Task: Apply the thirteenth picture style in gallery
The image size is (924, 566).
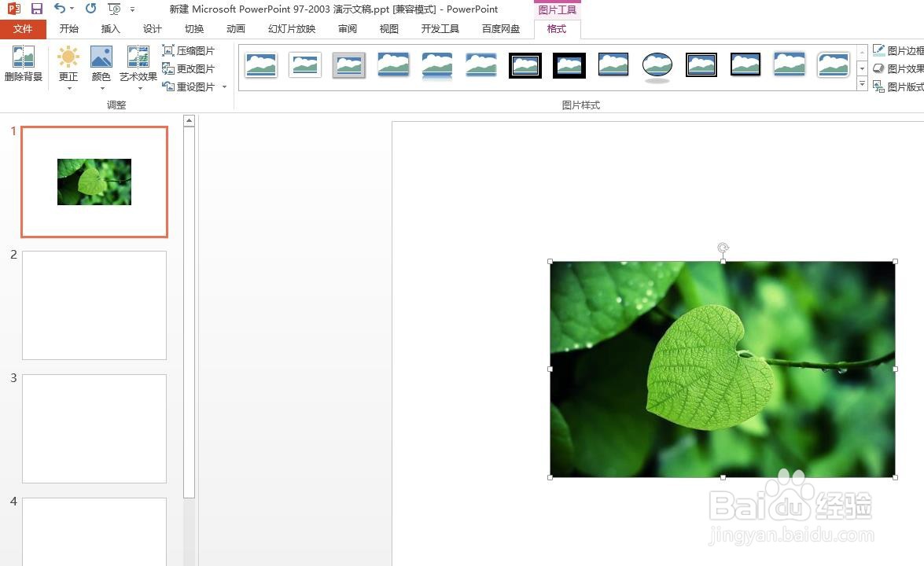Action: coord(789,64)
